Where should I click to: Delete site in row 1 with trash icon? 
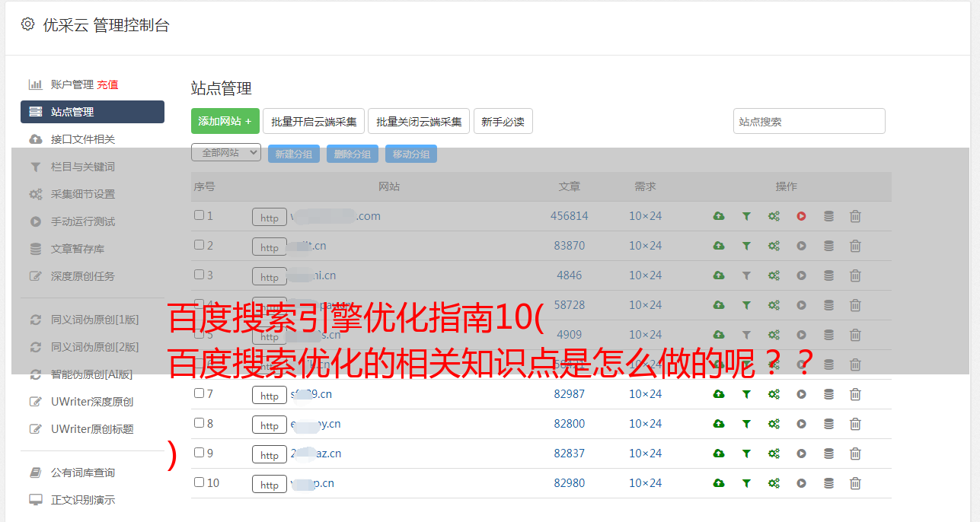pyautogui.click(x=855, y=216)
